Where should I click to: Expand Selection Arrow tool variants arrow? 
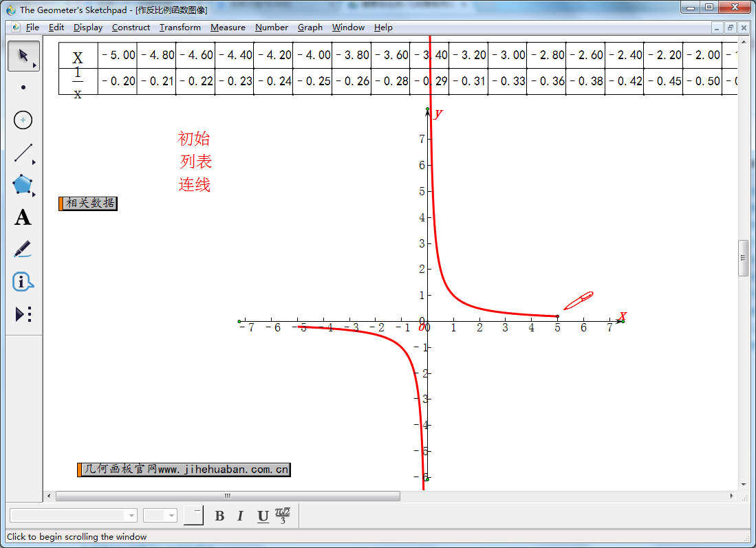(x=34, y=65)
